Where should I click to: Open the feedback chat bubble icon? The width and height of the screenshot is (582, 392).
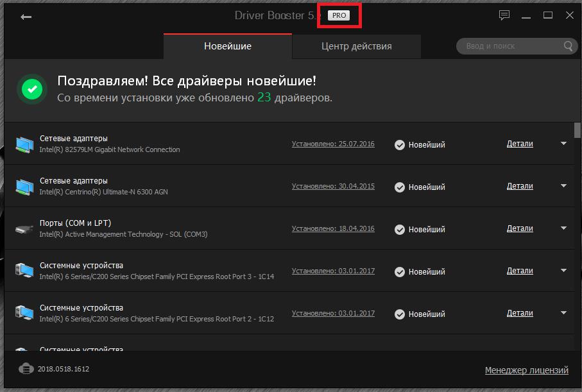pos(504,15)
